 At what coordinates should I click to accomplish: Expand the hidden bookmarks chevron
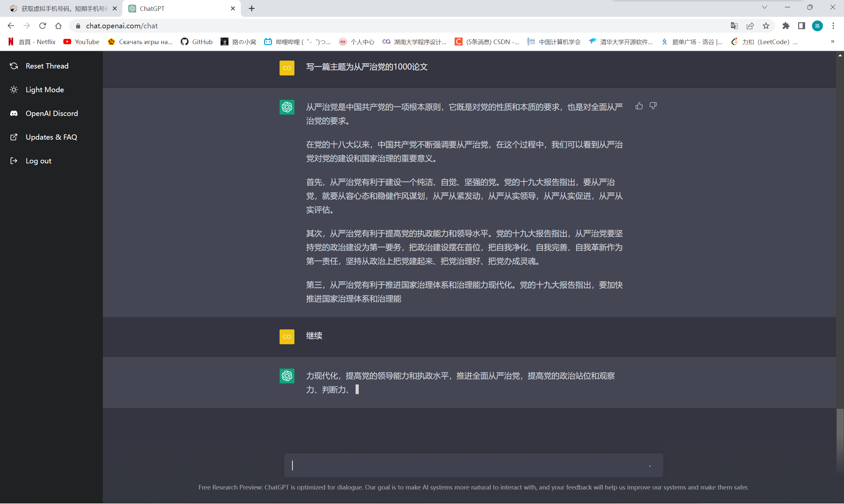coord(832,42)
